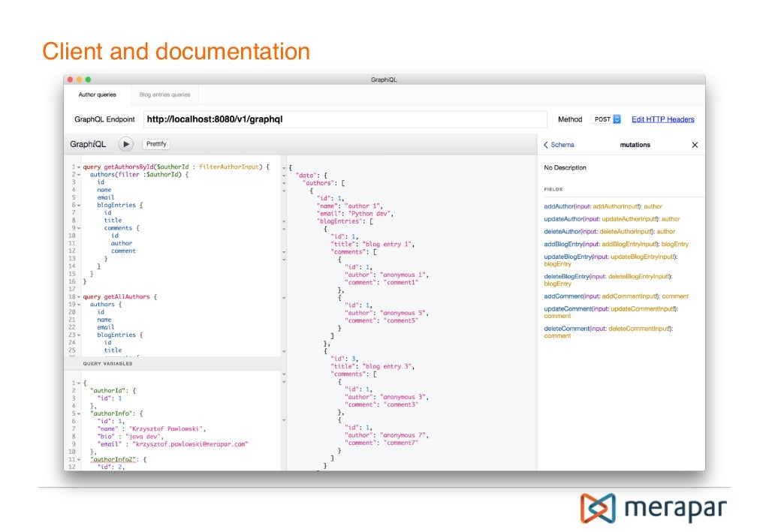Click "blog entry 1" title in results
The image size is (769, 532).
[388, 245]
